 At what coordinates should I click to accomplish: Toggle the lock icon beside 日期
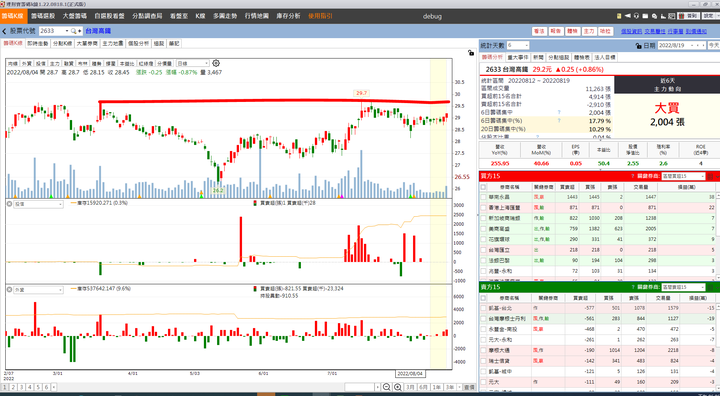(x=638, y=46)
